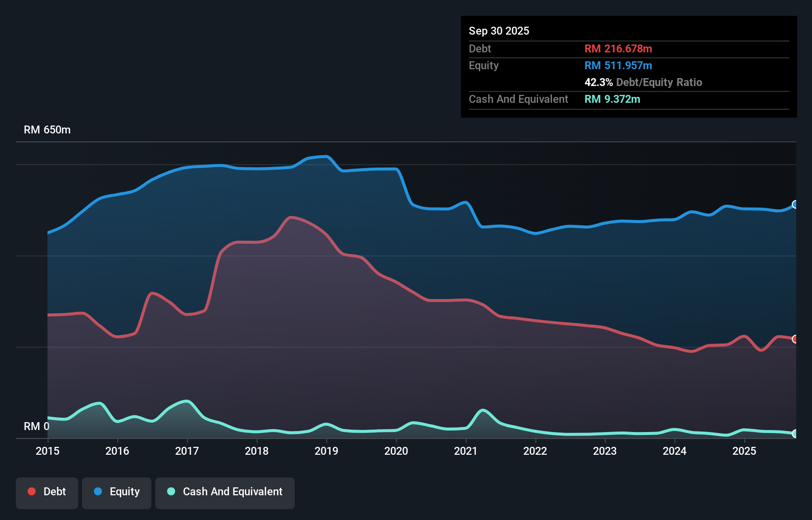Expand the Sep 30 2025 tooltip header
812x520 pixels.
coord(499,31)
